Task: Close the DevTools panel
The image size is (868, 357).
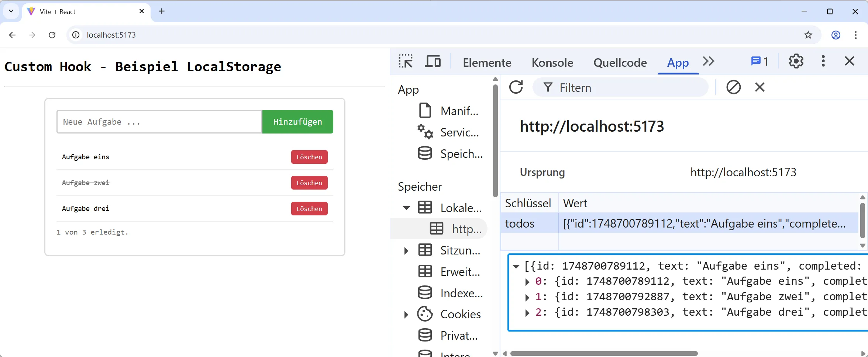Action: [850, 61]
